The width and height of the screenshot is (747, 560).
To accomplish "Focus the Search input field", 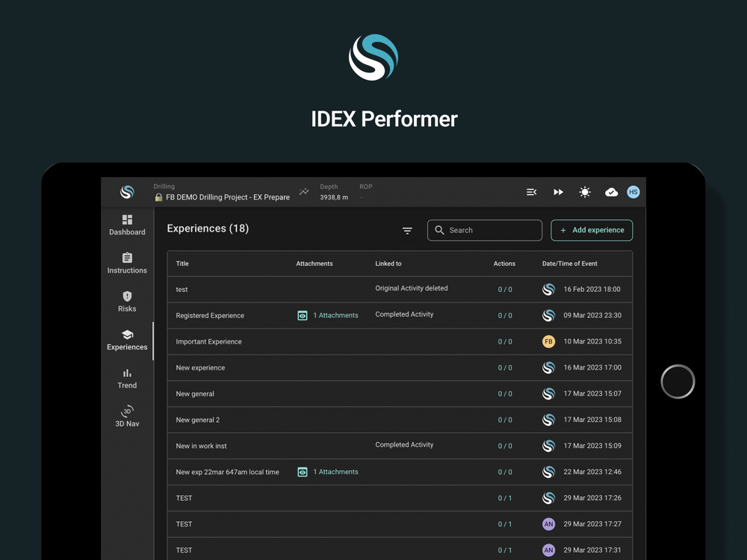I will pos(485,230).
